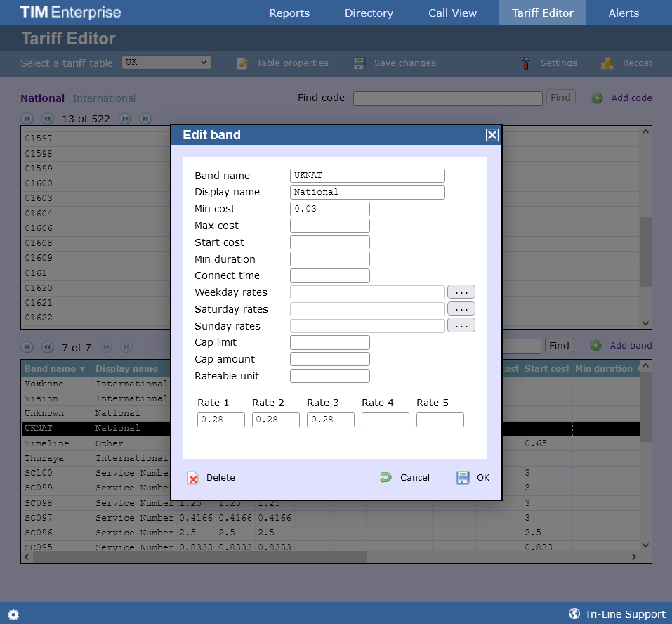Click the Min cost input field

pos(329,209)
